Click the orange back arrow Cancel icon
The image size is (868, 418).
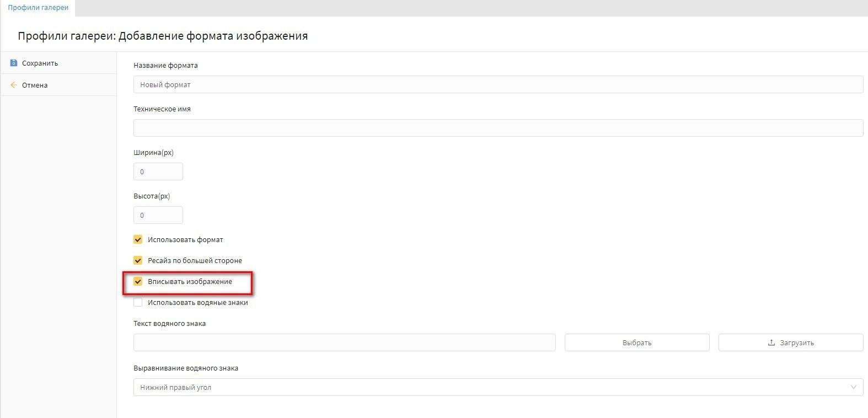[x=14, y=85]
